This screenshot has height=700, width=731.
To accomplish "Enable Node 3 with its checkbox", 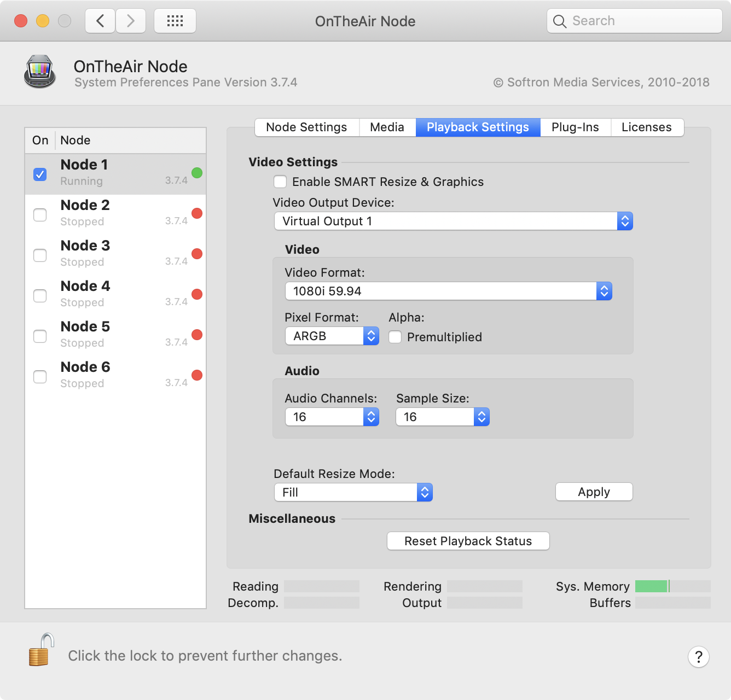I will tap(40, 255).
